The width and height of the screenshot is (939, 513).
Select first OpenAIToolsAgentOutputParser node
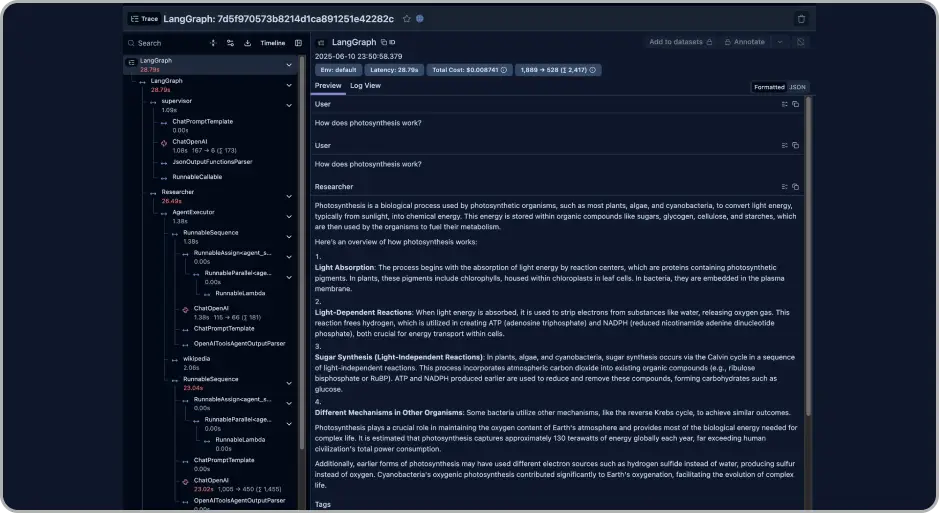(x=239, y=344)
